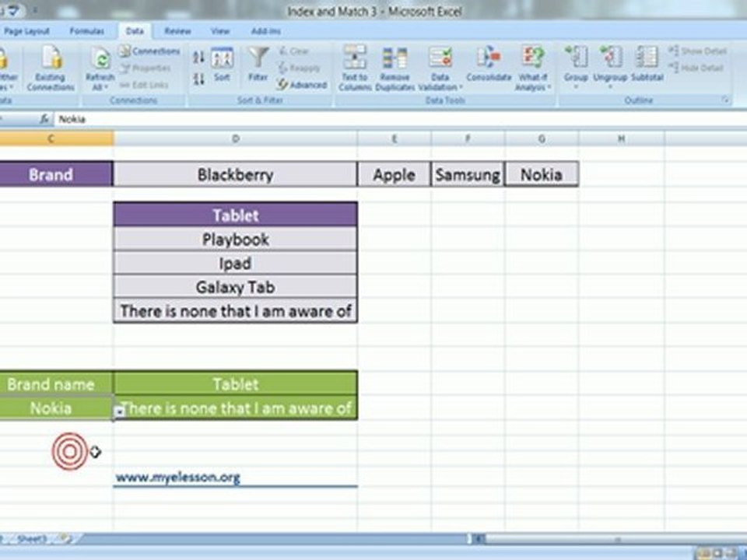Click Reapply filter command
747x560 pixels.
tap(299, 68)
